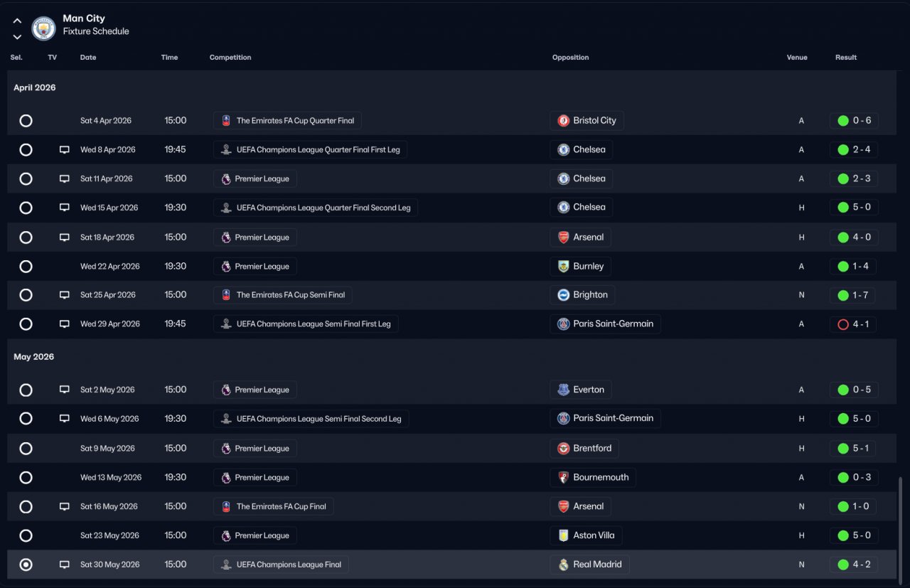This screenshot has width=910, height=588.
Task: Sort fixtures by the Time column header
Action: tap(169, 58)
